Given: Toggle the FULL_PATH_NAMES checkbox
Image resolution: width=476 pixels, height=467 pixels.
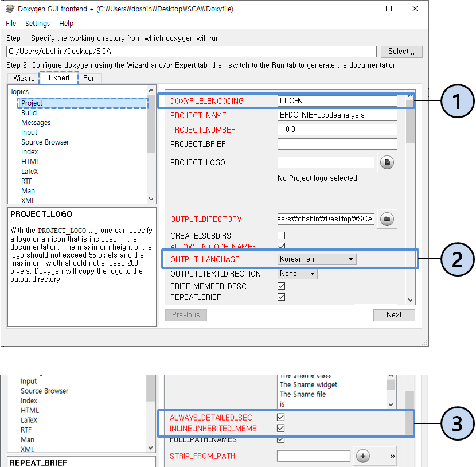Looking at the screenshot, I should (281, 439).
